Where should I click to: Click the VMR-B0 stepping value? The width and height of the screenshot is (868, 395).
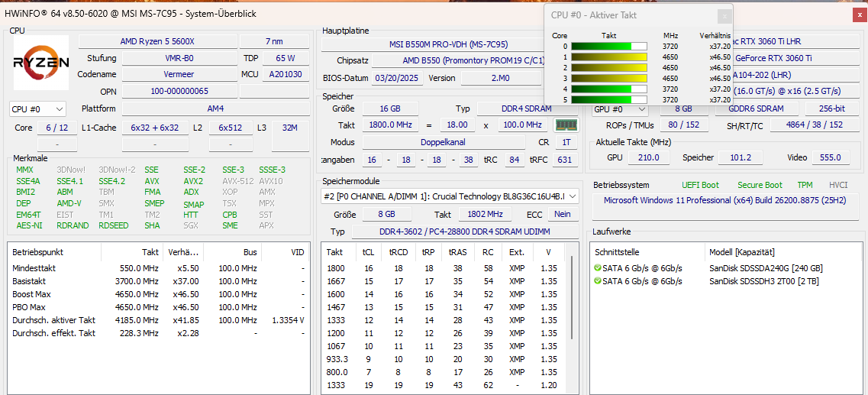[x=179, y=57]
